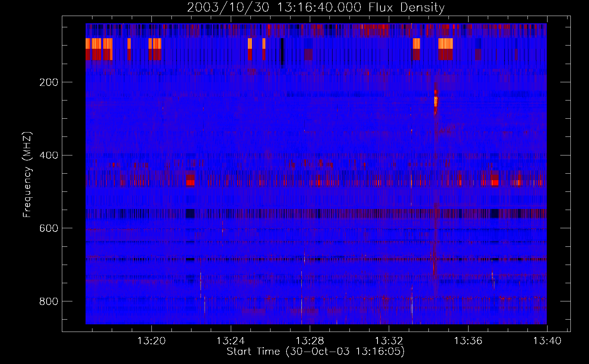Viewport: 589px width, 364px height.
Task: Click the "600" frequency tick label
Action: [x=49, y=228]
